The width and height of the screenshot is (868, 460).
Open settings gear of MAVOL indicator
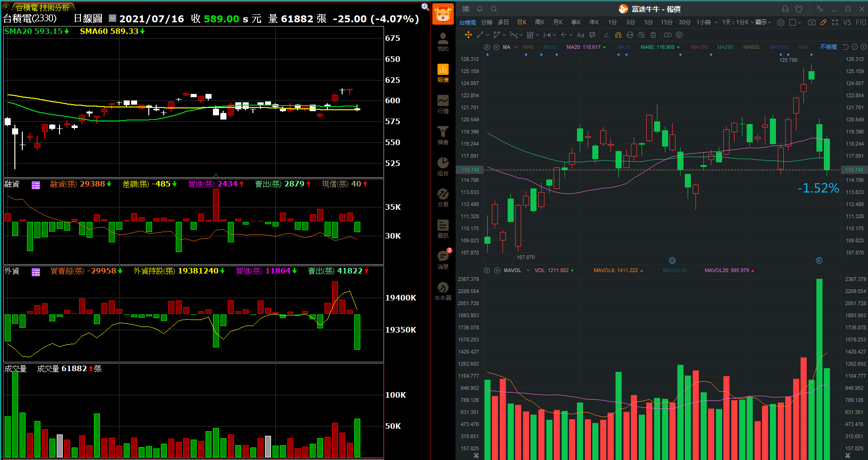pos(487,270)
